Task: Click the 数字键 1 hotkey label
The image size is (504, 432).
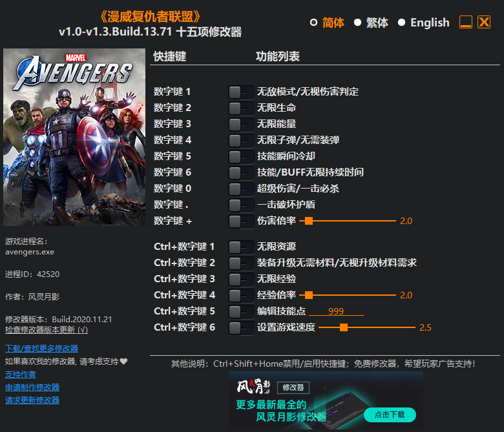Action: 172,92
